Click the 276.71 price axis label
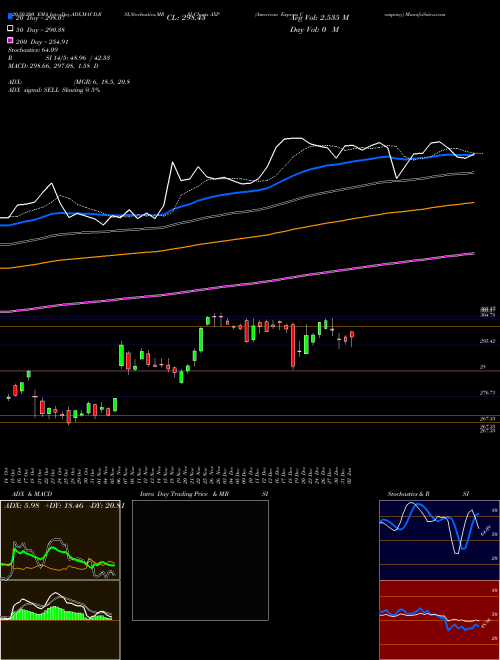The height and width of the screenshot is (660, 500). [x=488, y=393]
